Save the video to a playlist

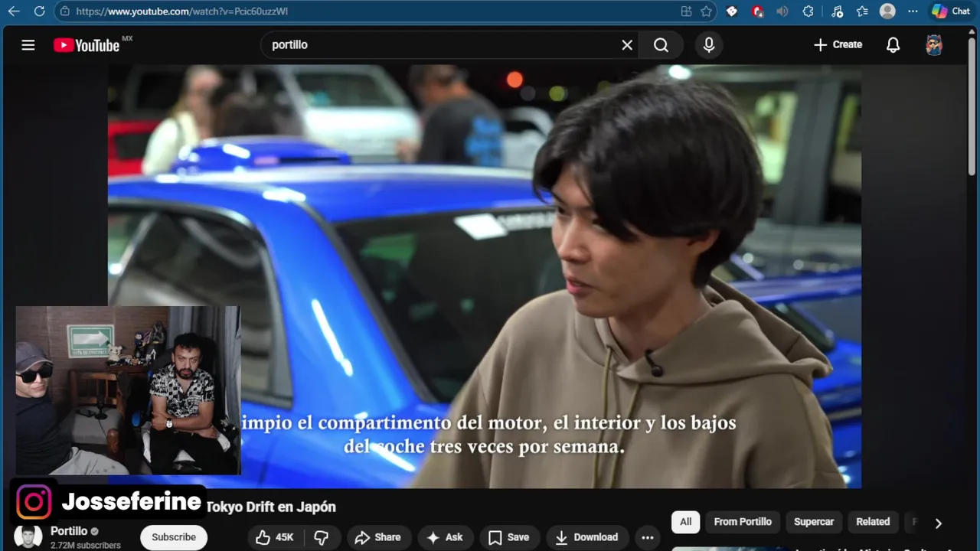509,537
